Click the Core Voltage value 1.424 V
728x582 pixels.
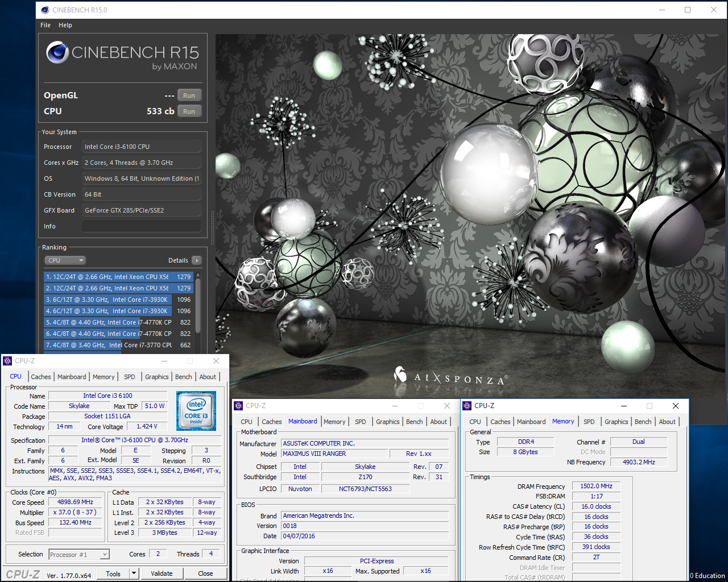[x=147, y=426]
